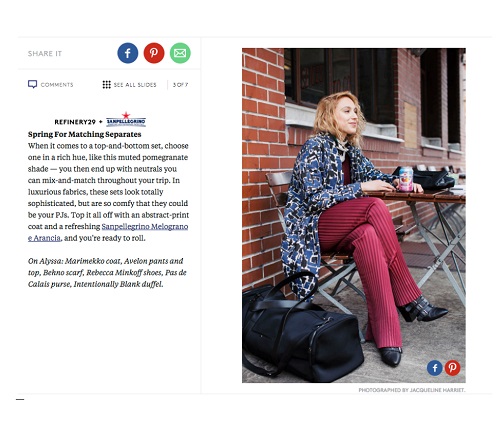This screenshot has height=433, width=500.
Task: Click the 3 of 7 slide counter
Action: [x=180, y=85]
